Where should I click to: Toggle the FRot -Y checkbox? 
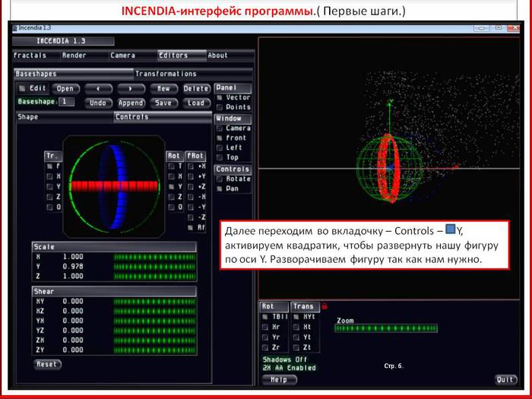coord(191,207)
